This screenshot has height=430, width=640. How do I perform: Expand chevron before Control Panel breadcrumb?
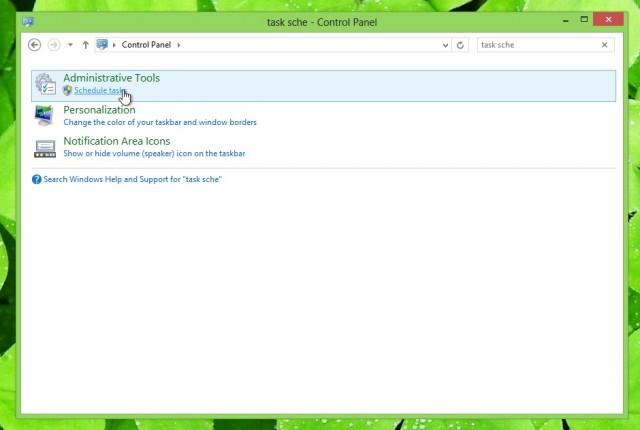coord(114,45)
